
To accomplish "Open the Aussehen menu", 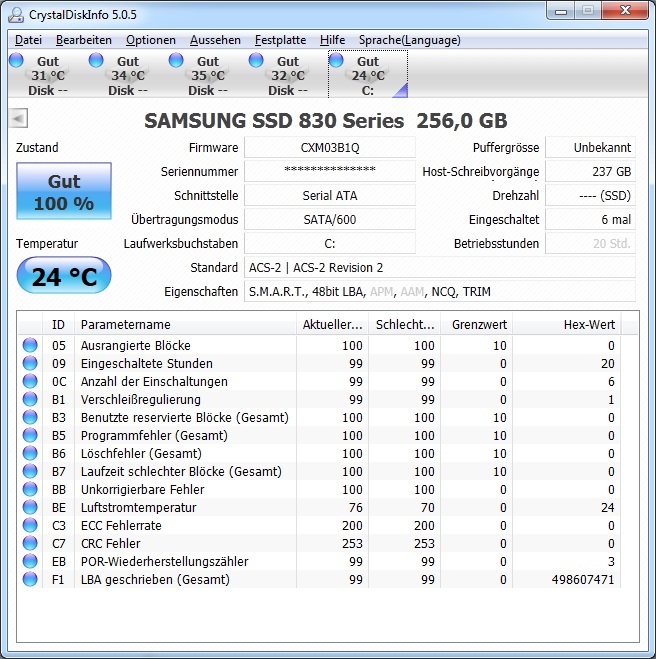I will [x=215, y=40].
